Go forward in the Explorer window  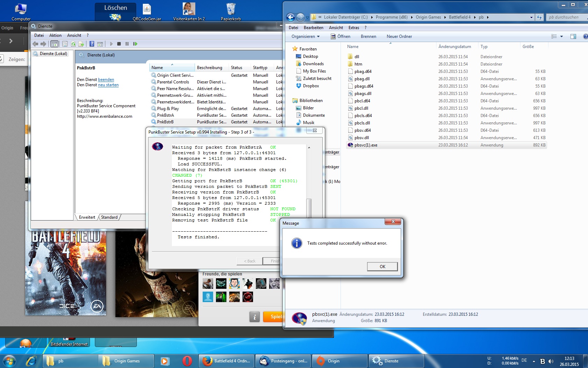300,17
